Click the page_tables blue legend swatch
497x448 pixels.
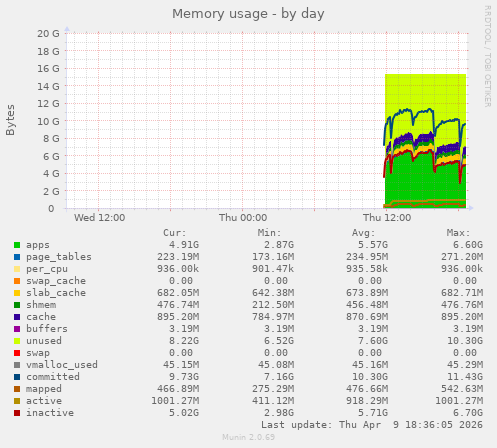pos(17,257)
